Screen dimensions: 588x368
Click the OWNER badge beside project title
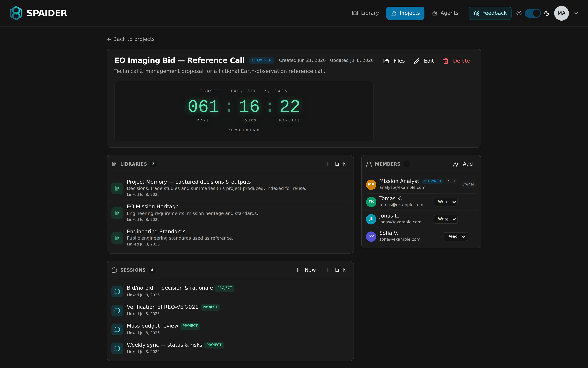pos(261,60)
